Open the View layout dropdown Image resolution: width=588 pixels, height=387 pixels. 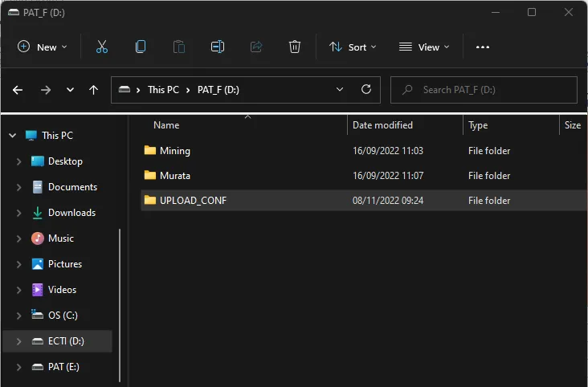pyautogui.click(x=424, y=47)
